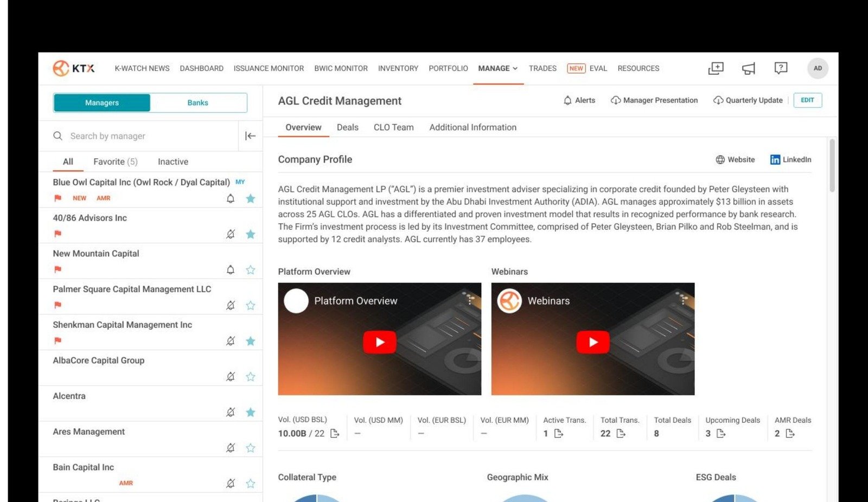The image size is (868, 502).
Task: Export AMR Deals data icon
Action: click(790, 433)
